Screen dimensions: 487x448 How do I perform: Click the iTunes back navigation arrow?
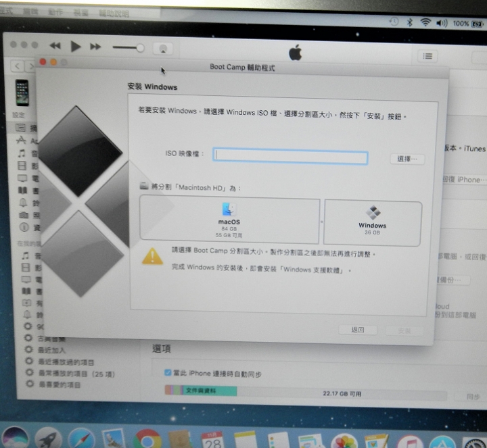click(18, 66)
